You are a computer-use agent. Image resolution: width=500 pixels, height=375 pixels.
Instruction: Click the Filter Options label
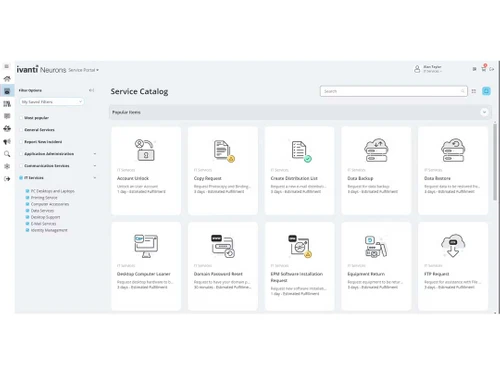tap(30, 90)
